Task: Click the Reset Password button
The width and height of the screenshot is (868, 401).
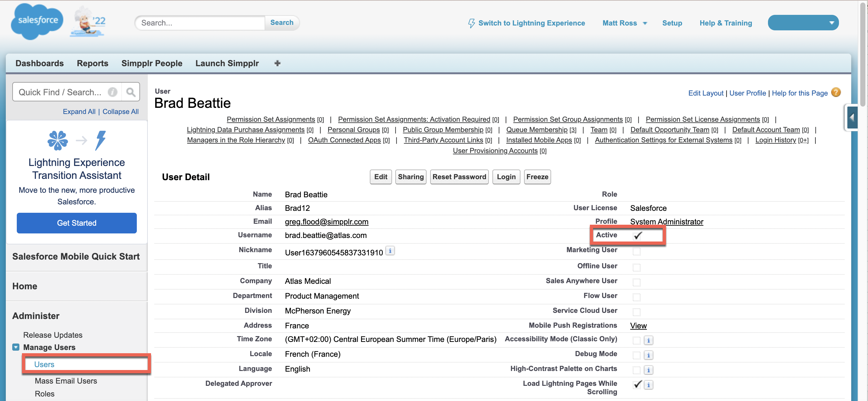Action: click(x=459, y=177)
